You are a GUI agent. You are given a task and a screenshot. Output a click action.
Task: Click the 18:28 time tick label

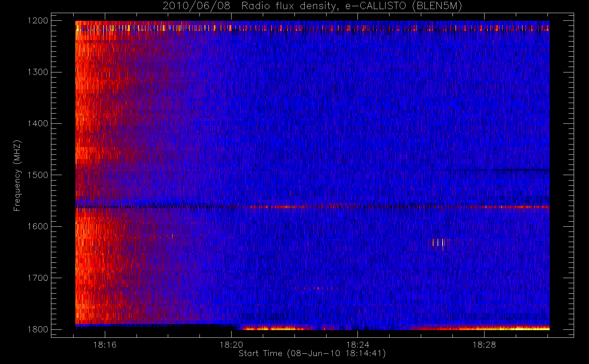pos(484,345)
